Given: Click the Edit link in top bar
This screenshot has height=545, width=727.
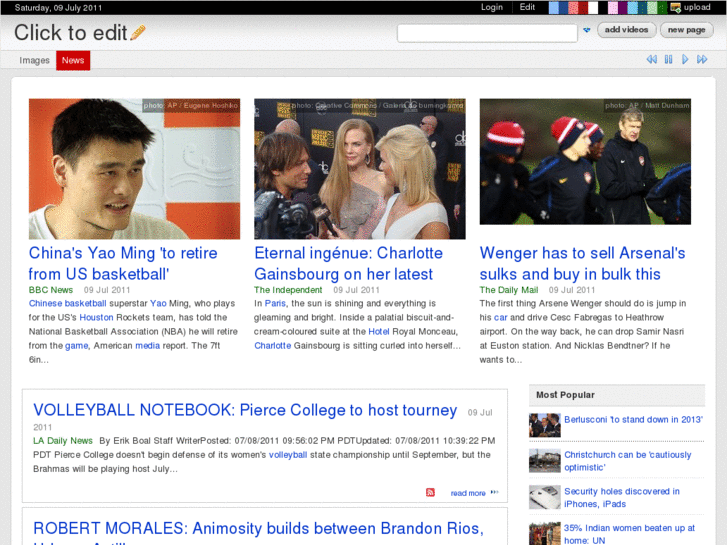Looking at the screenshot, I should pos(527,7).
